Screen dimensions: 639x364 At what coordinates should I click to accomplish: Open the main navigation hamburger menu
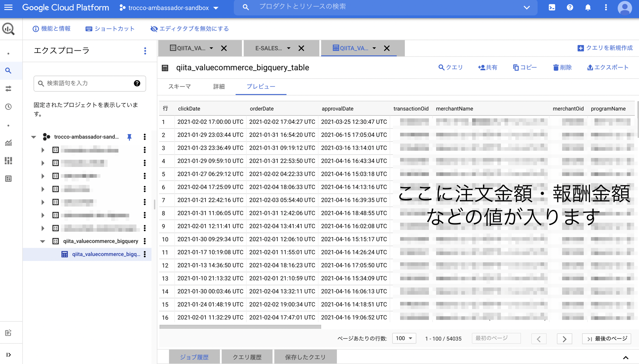point(8,7)
